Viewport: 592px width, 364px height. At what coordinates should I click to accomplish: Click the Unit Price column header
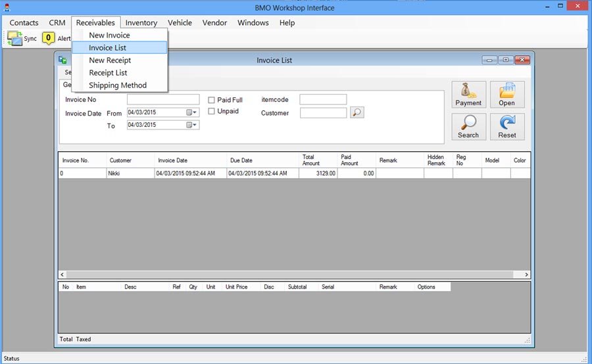pyautogui.click(x=241, y=287)
